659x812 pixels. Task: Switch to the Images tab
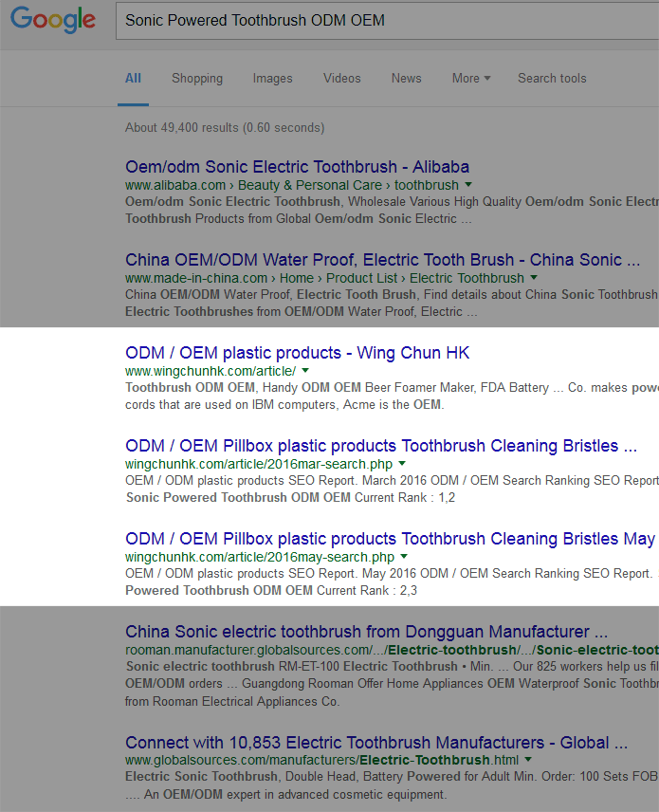coord(272,78)
